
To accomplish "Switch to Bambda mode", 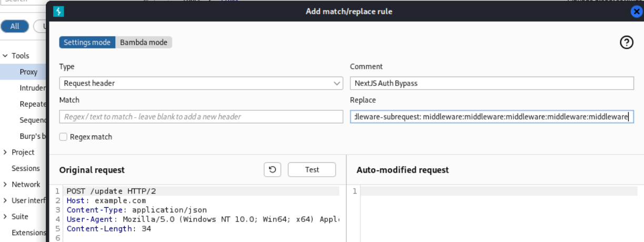I will (x=144, y=43).
